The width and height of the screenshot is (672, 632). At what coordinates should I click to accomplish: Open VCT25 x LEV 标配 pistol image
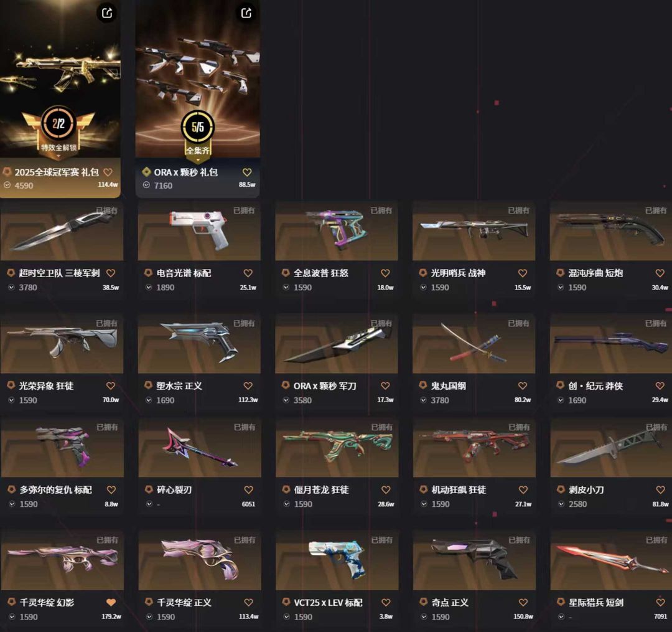tap(337, 560)
